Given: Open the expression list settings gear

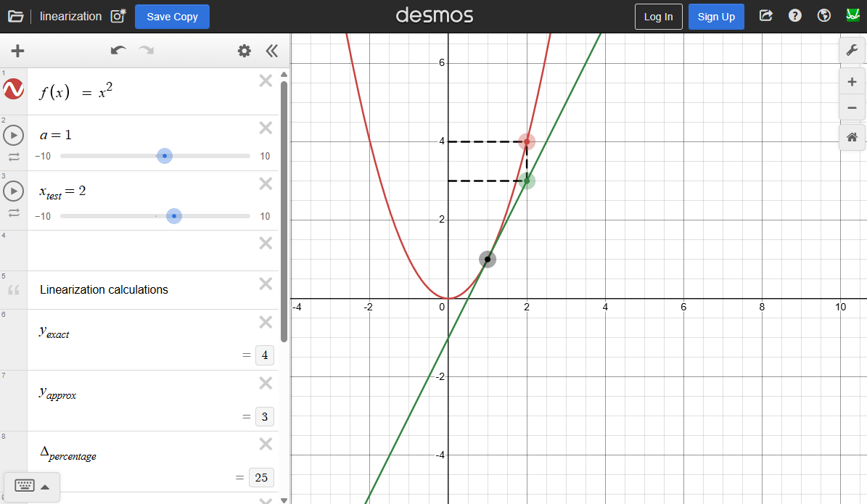Looking at the screenshot, I should coord(245,51).
